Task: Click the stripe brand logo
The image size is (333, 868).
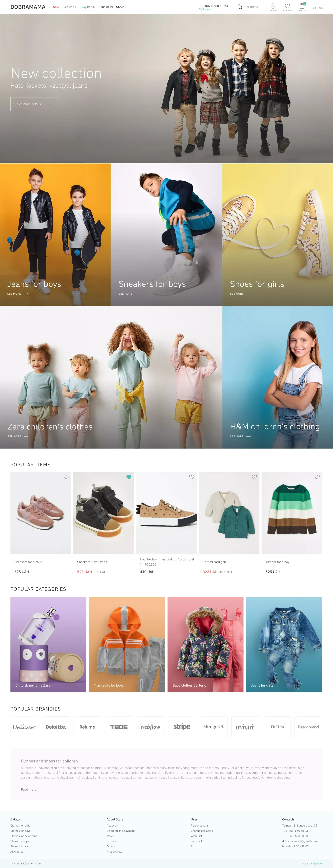Action: point(182,727)
